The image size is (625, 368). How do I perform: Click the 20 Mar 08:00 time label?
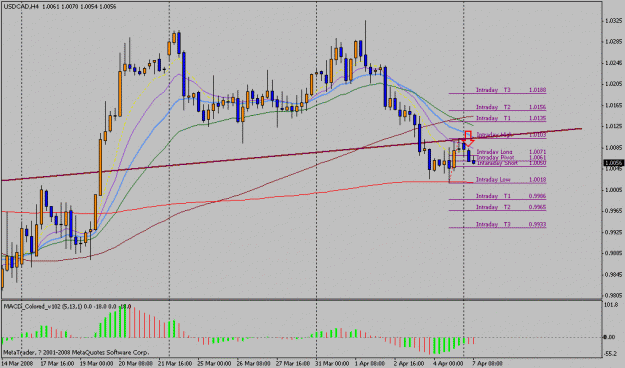tap(135, 364)
